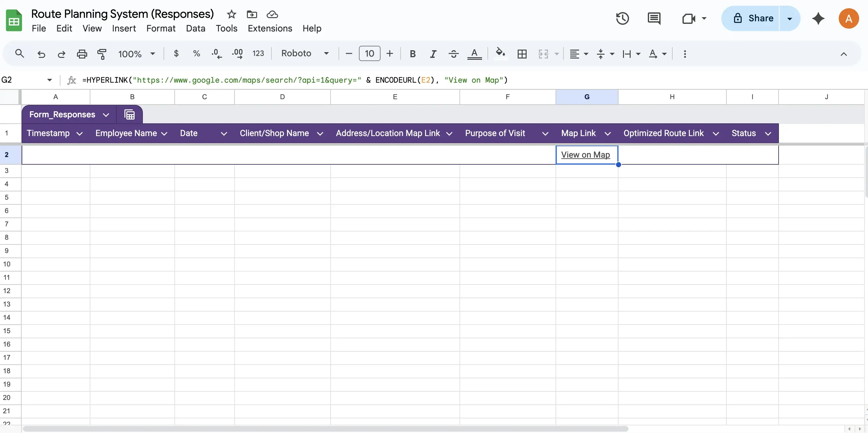Open version history
This screenshot has height=433, width=868.
tap(622, 18)
